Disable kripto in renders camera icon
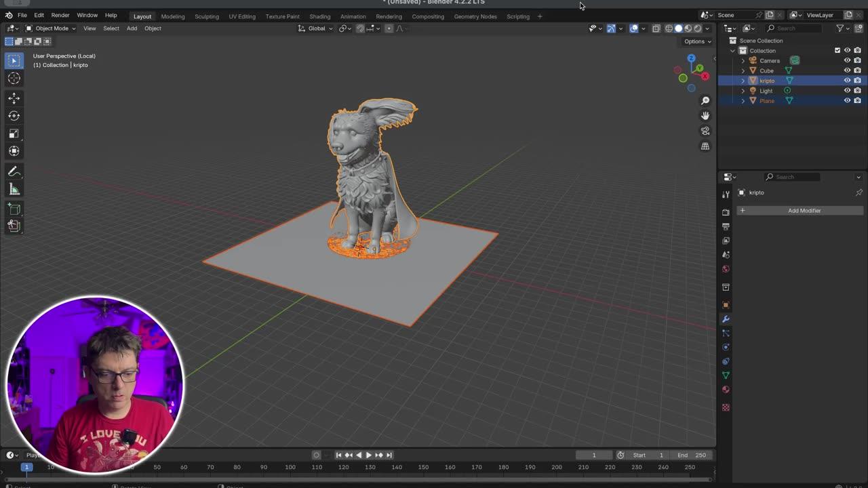The height and width of the screenshot is (488, 868). pos(857,81)
